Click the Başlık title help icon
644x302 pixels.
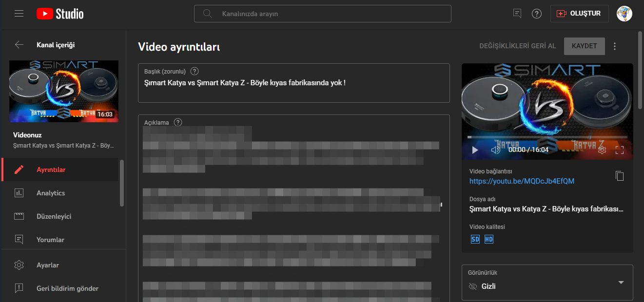coord(195,71)
